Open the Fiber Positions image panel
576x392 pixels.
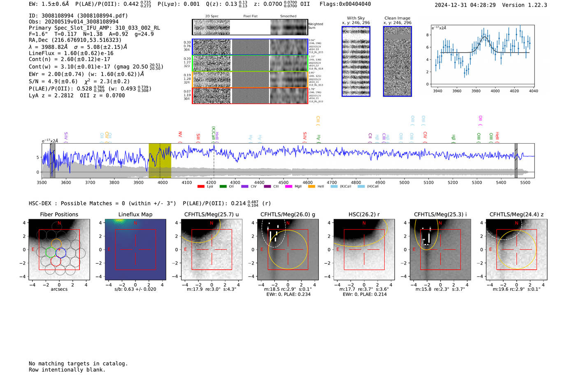59,249
